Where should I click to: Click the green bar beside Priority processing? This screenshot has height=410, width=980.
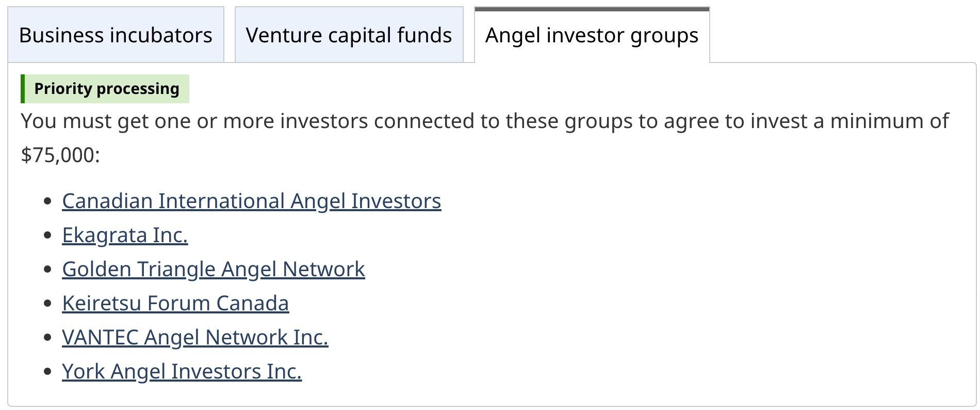coord(23,89)
